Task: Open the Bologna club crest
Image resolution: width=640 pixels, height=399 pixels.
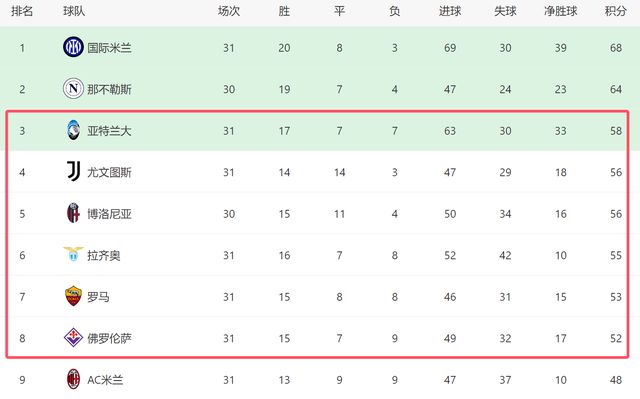Action: (x=73, y=213)
